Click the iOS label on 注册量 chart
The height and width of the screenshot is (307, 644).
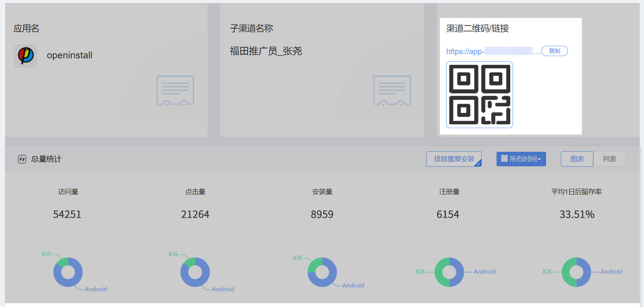click(x=420, y=272)
